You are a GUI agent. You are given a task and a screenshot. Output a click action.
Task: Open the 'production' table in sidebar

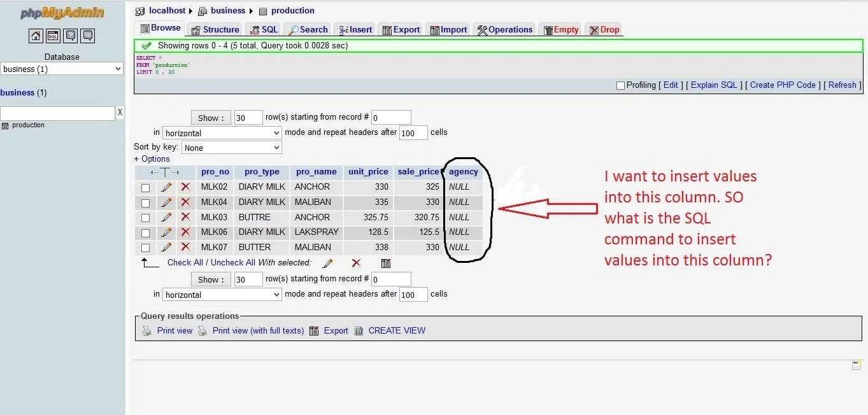pyautogui.click(x=28, y=125)
